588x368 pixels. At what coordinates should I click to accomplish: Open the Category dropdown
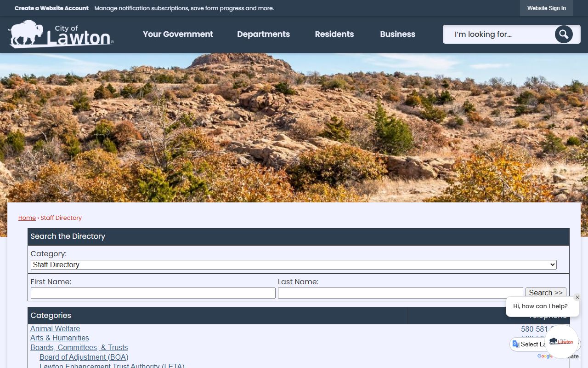[294, 264]
